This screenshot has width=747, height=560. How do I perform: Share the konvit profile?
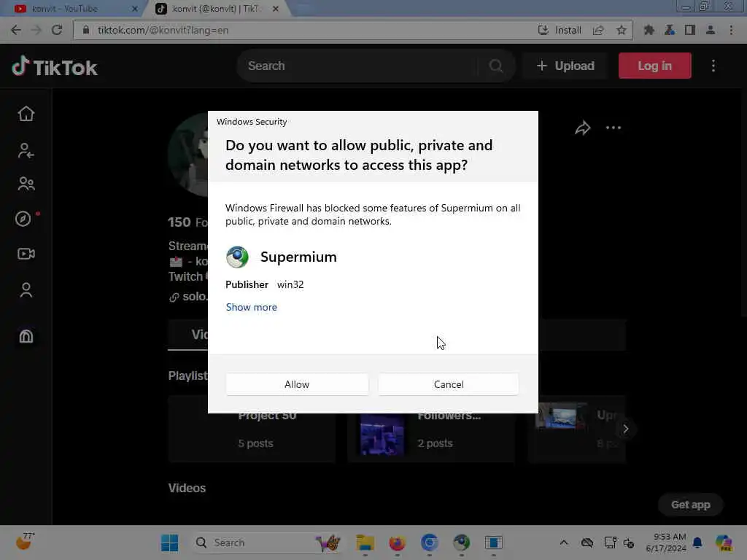tap(583, 128)
